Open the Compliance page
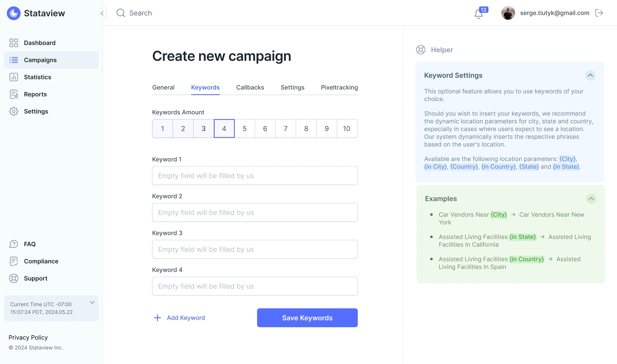617x364 pixels. [41, 261]
